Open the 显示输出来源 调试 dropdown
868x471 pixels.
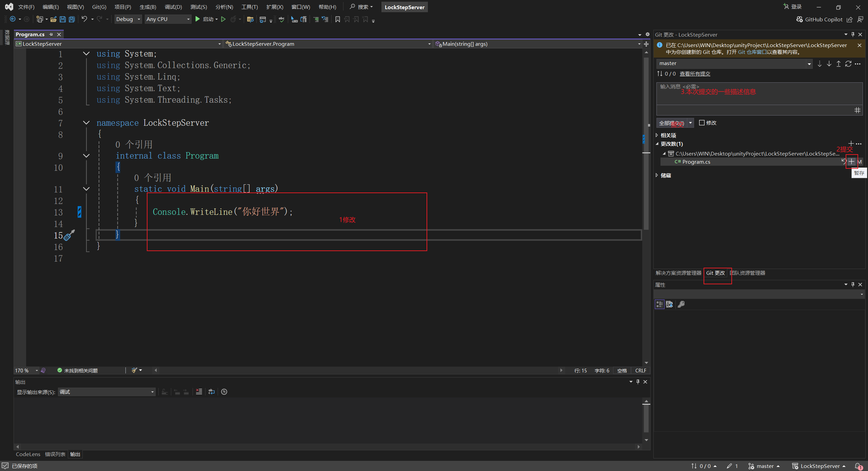tap(106, 392)
